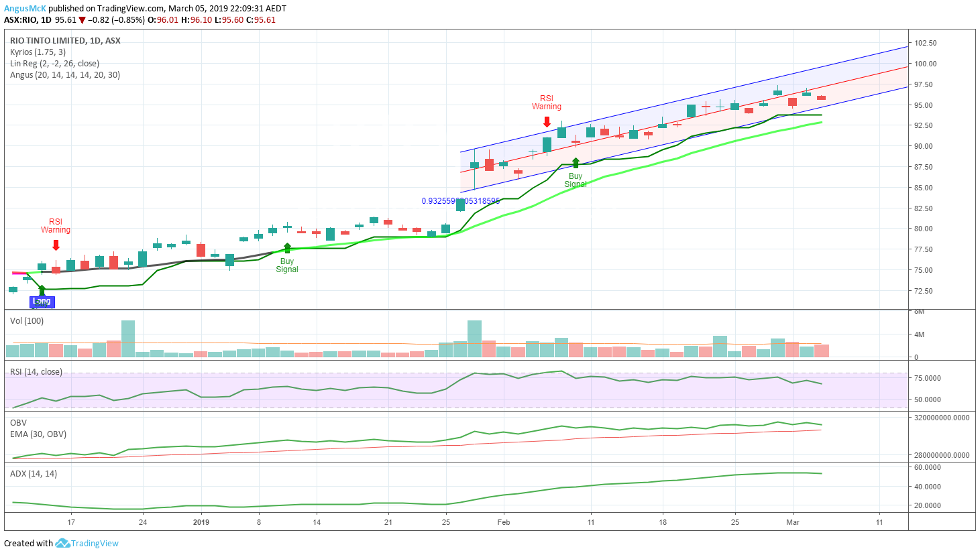Open the TradingView link at bottom
The image size is (980, 555).
[95, 544]
